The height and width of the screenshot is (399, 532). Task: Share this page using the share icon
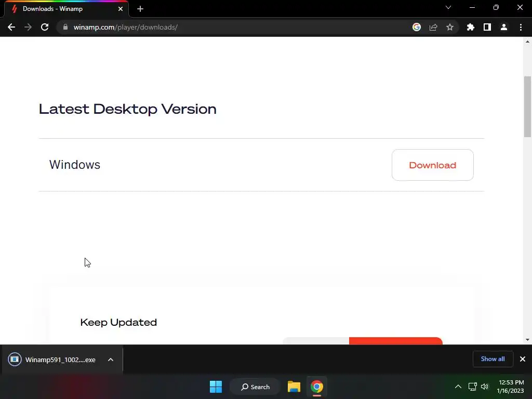(x=433, y=27)
